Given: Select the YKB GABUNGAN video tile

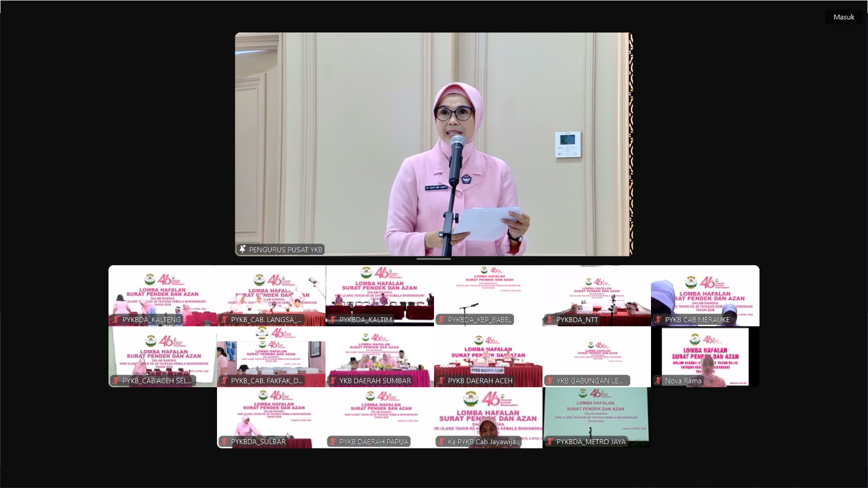Looking at the screenshot, I should [597, 355].
